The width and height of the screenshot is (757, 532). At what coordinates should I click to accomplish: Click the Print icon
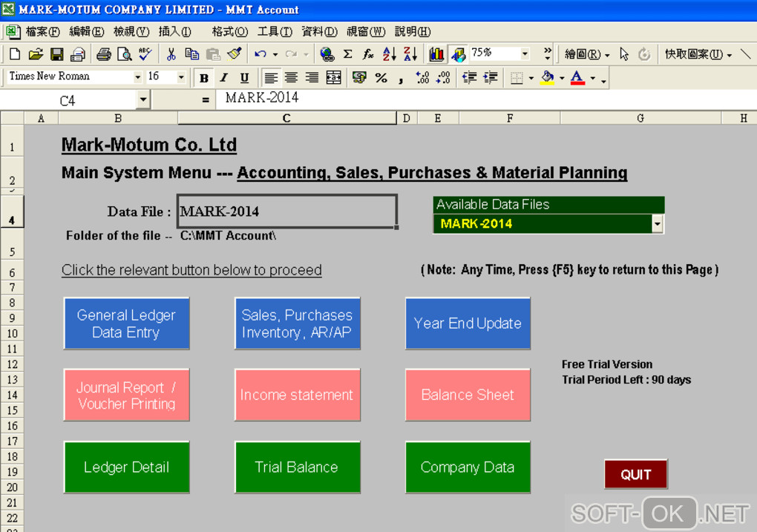103,54
